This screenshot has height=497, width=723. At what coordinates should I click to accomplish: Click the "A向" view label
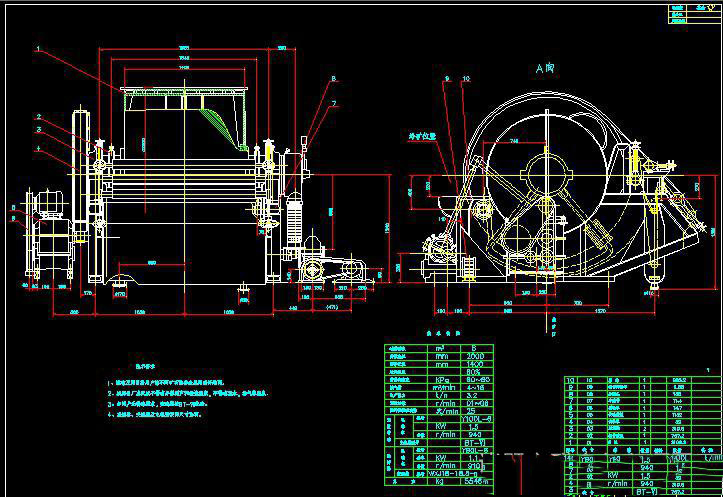pyautogui.click(x=544, y=68)
